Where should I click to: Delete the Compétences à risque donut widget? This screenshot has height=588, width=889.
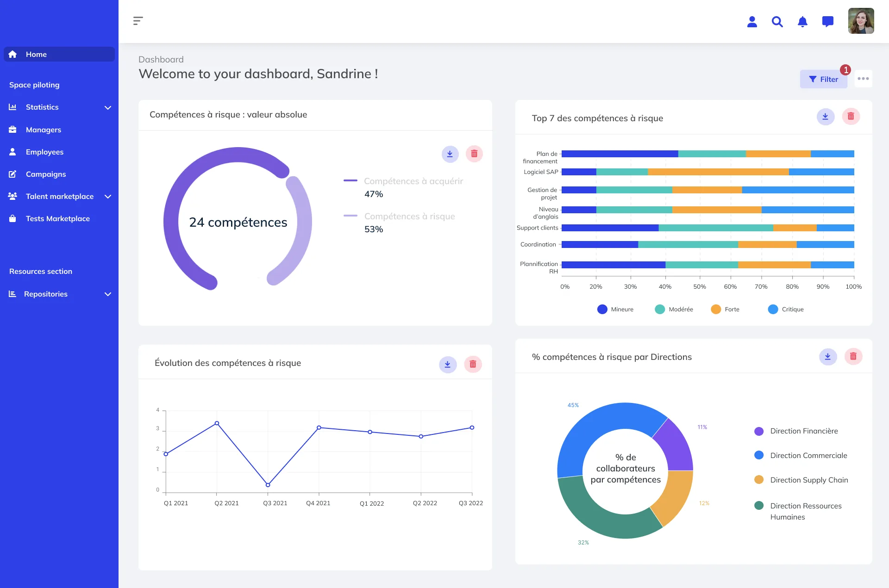pyautogui.click(x=474, y=154)
